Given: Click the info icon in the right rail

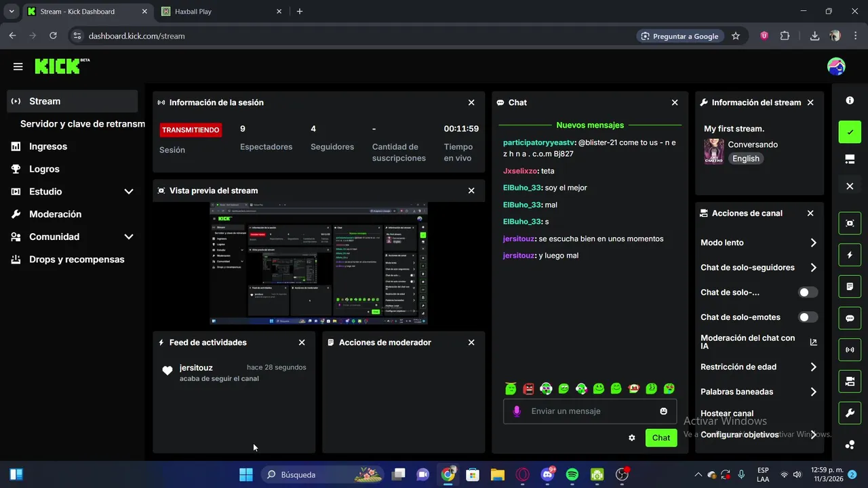Looking at the screenshot, I should tap(850, 100).
